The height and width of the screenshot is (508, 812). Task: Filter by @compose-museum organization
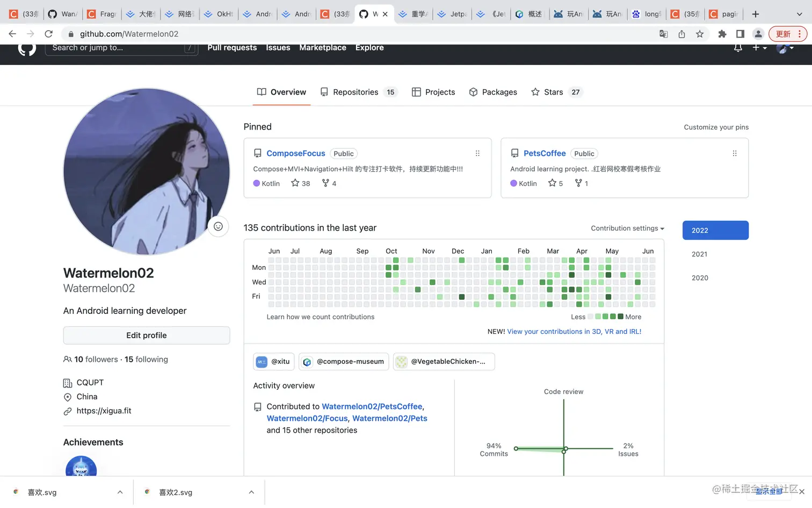344,362
